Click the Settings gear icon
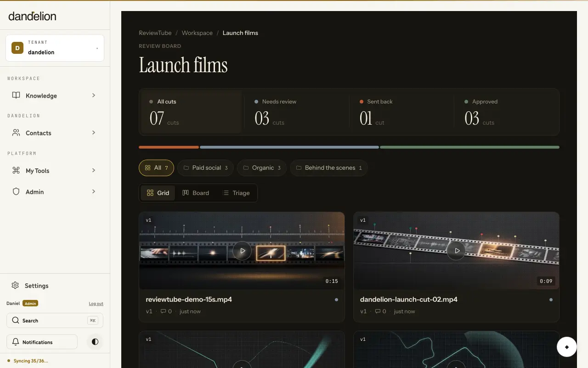The height and width of the screenshot is (368, 588). pos(15,285)
